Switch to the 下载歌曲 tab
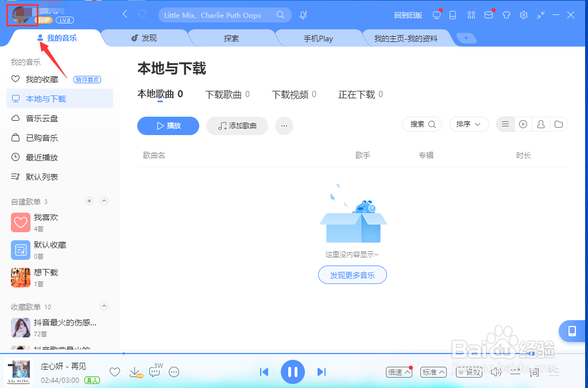588x388 pixels. [x=223, y=94]
